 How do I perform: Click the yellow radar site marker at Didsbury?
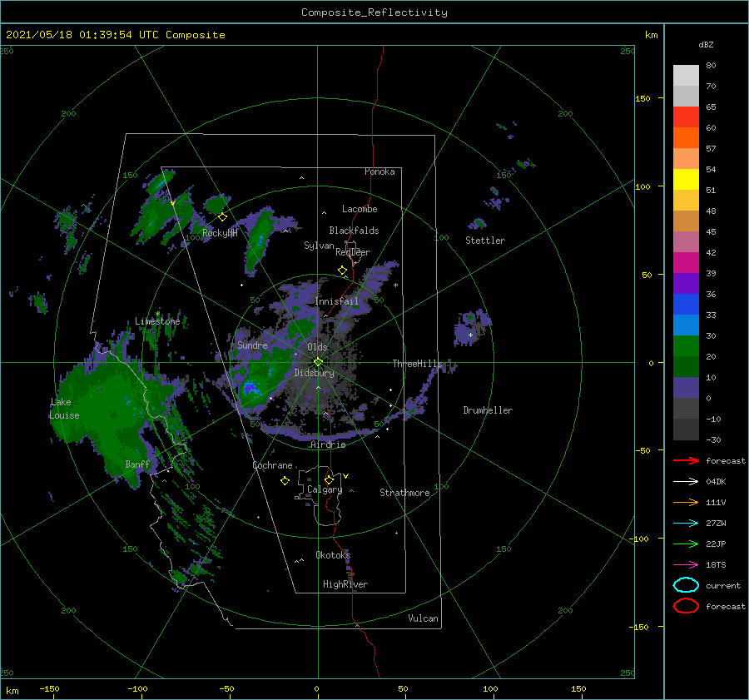click(318, 362)
